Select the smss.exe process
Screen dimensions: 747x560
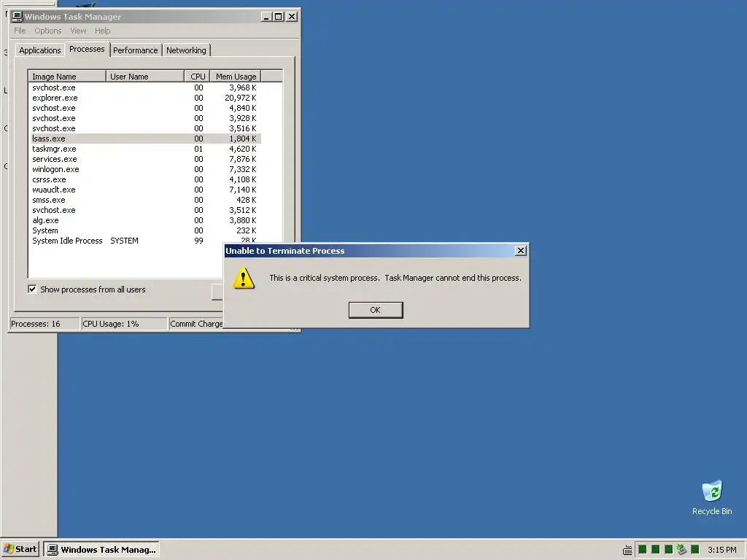point(145,200)
